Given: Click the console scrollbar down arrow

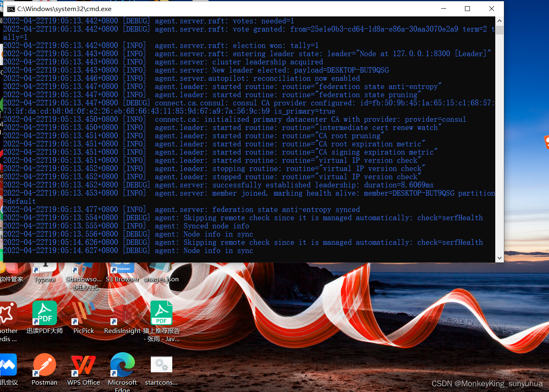Looking at the screenshot, I should [499, 258].
